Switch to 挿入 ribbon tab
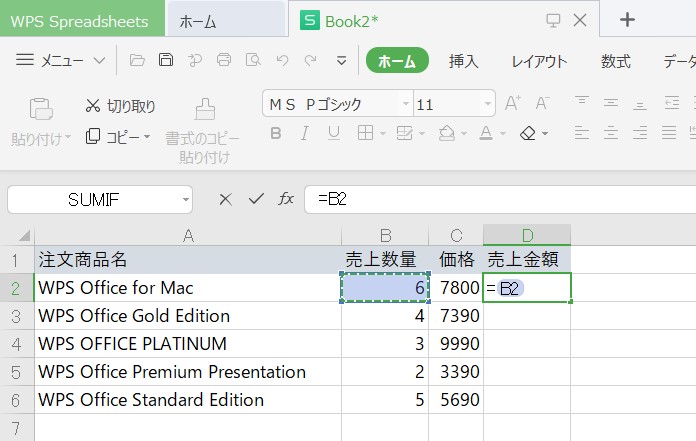 463,61
